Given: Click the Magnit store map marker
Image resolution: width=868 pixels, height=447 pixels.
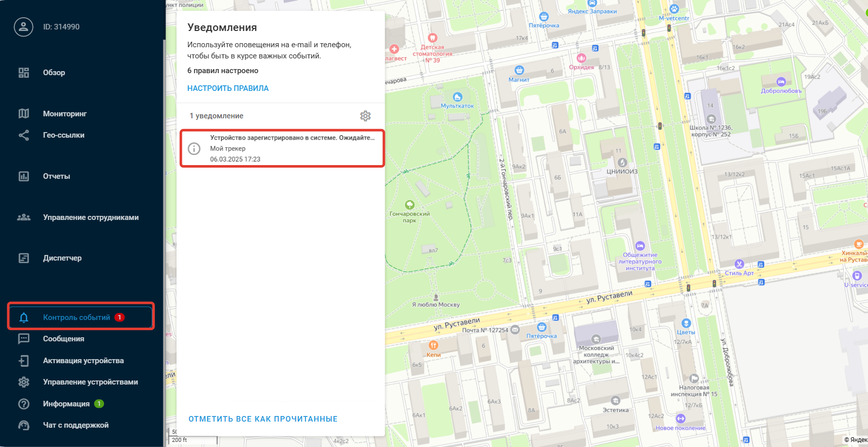Looking at the screenshot, I should (519, 71).
